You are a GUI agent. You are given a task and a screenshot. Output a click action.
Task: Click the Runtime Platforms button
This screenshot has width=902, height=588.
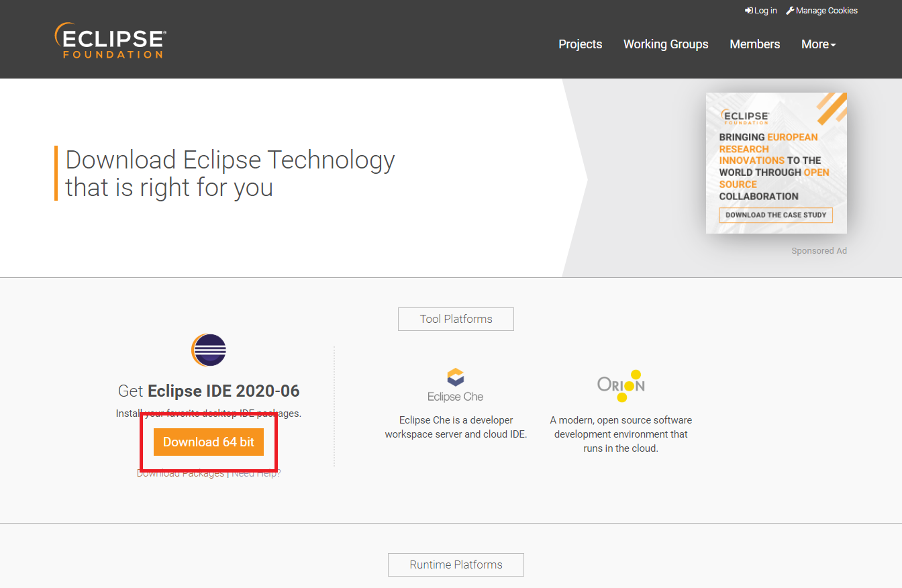pos(456,565)
